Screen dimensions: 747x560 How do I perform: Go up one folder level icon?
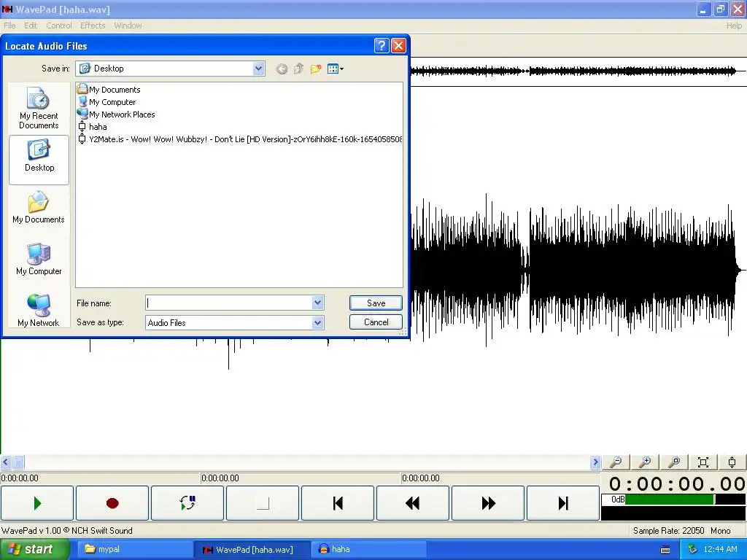(298, 69)
